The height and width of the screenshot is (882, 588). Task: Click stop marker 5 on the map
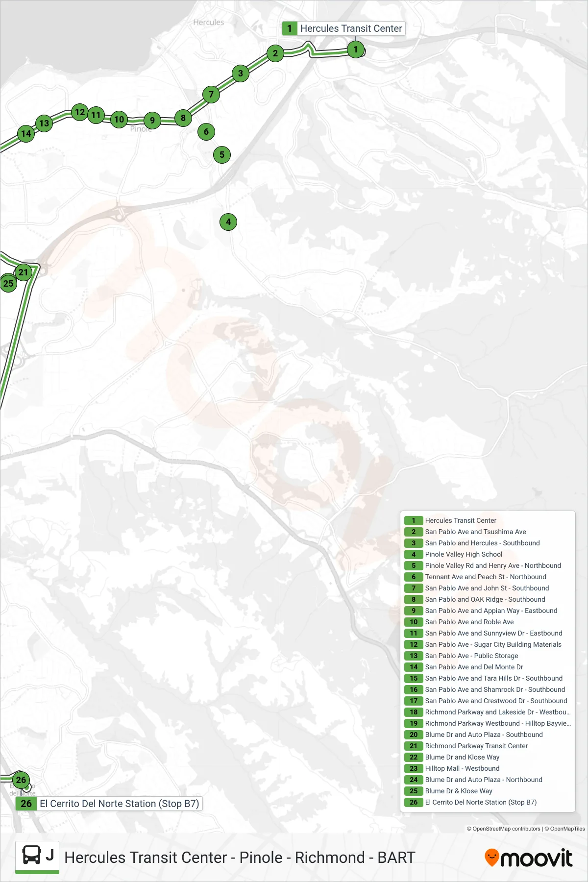(x=222, y=155)
